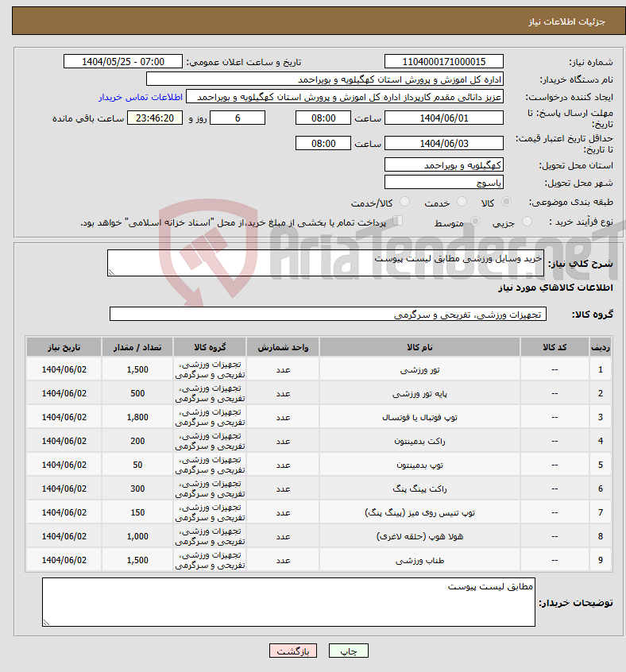Click the buyer notes text area
This screenshot has height=672, width=626.
point(288,602)
